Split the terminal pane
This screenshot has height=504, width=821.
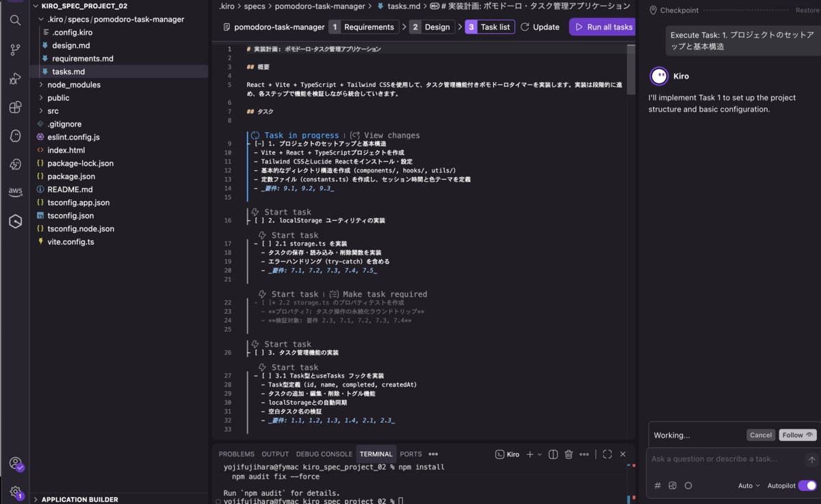pyautogui.click(x=553, y=454)
